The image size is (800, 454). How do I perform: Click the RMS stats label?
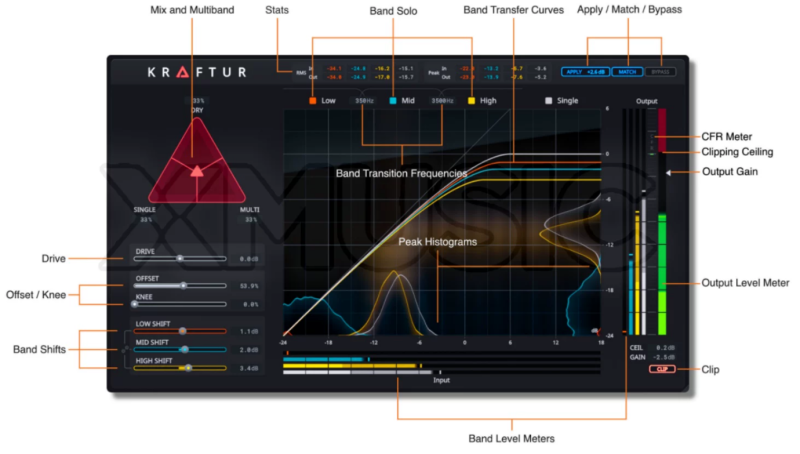point(301,73)
